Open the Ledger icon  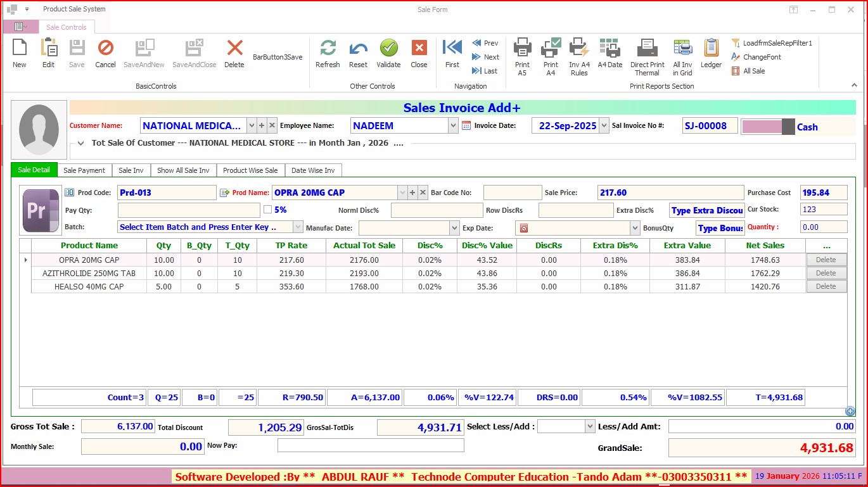[711, 48]
